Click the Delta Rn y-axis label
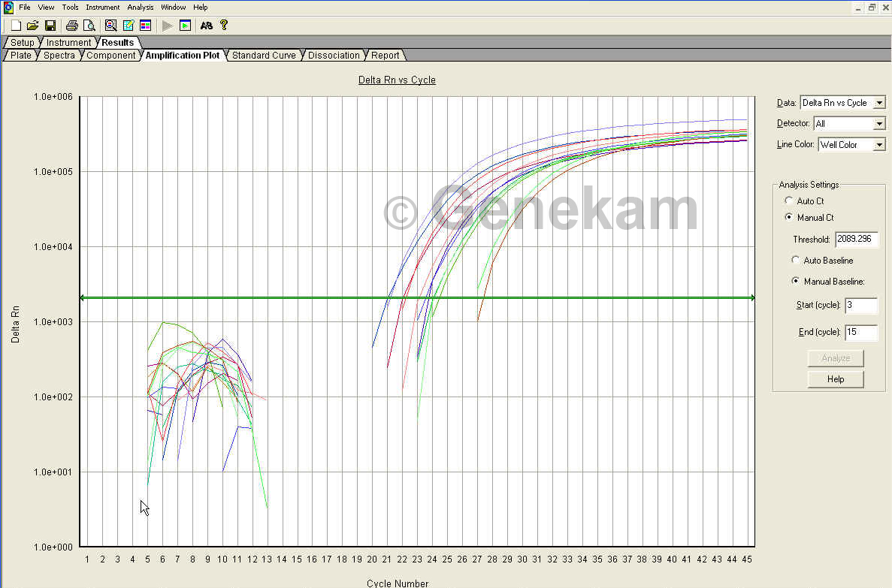This screenshot has width=892, height=588. [15, 324]
